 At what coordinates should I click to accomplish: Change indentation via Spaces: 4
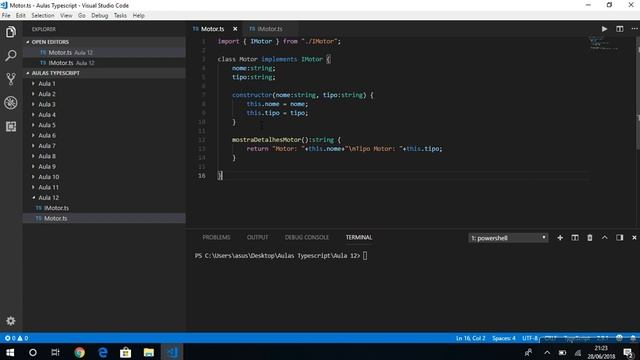coord(504,338)
